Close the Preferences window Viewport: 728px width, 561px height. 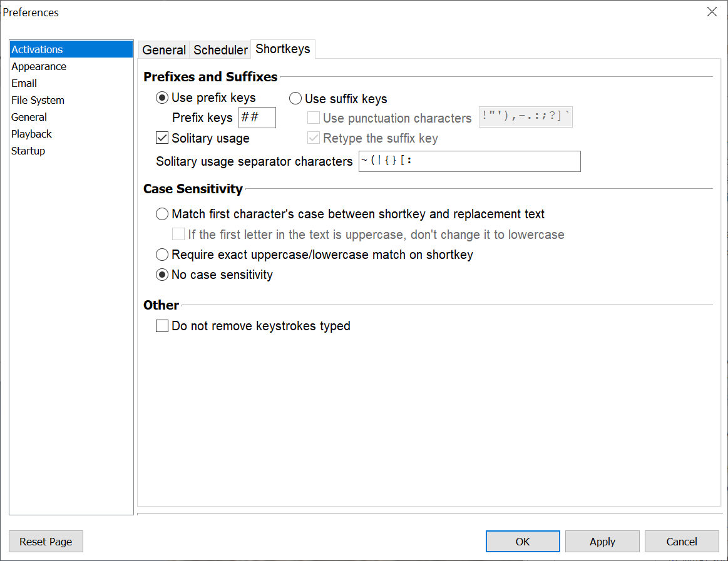pos(712,12)
